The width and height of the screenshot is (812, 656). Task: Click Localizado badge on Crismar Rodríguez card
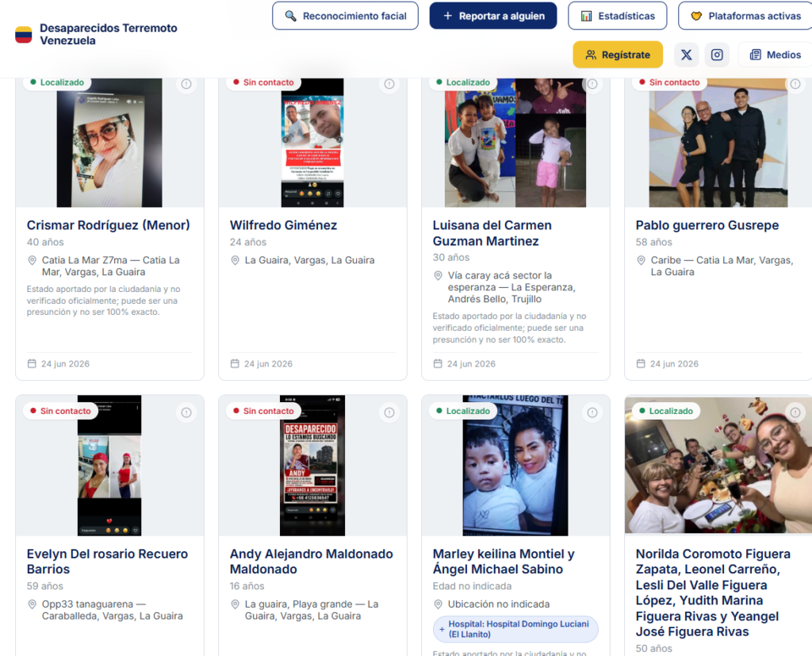tap(57, 82)
